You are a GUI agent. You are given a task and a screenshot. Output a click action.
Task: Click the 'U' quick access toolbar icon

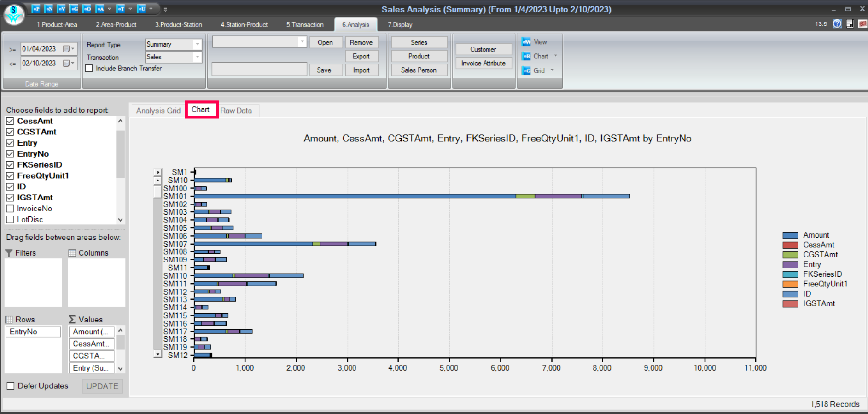pyautogui.click(x=141, y=9)
